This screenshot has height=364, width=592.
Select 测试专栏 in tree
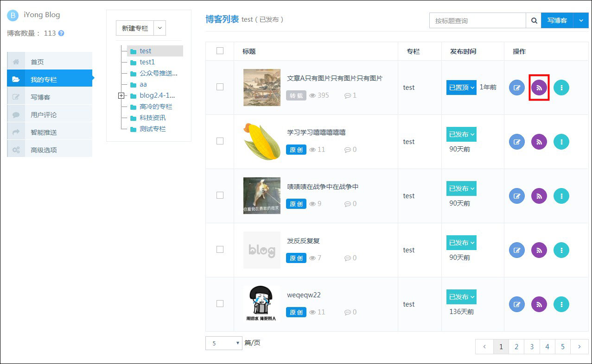153,129
